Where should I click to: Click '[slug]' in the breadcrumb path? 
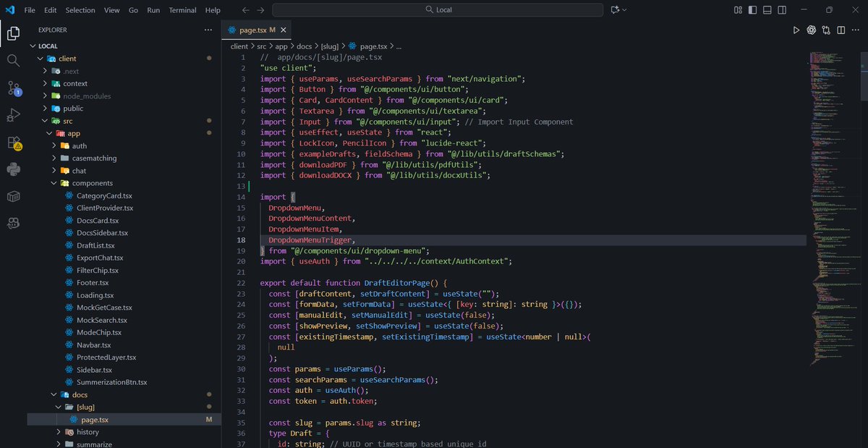click(x=331, y=46)
